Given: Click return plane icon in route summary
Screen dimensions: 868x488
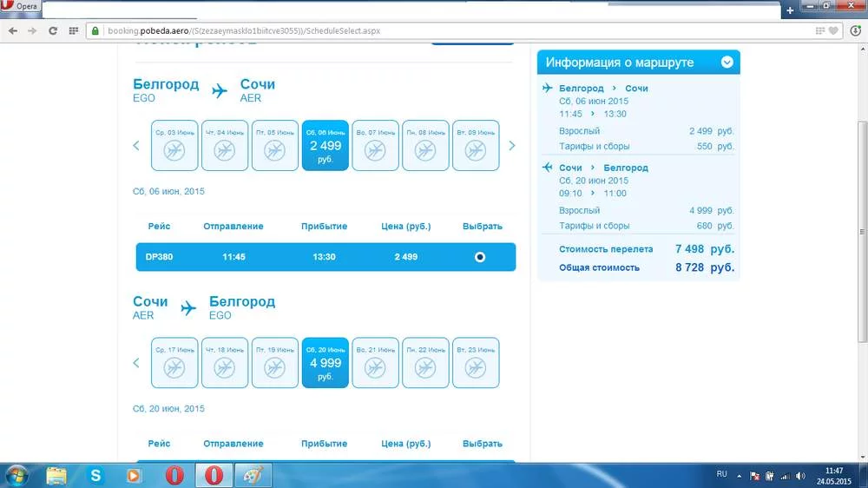Looking at the screenshot, I should [548, 167].
